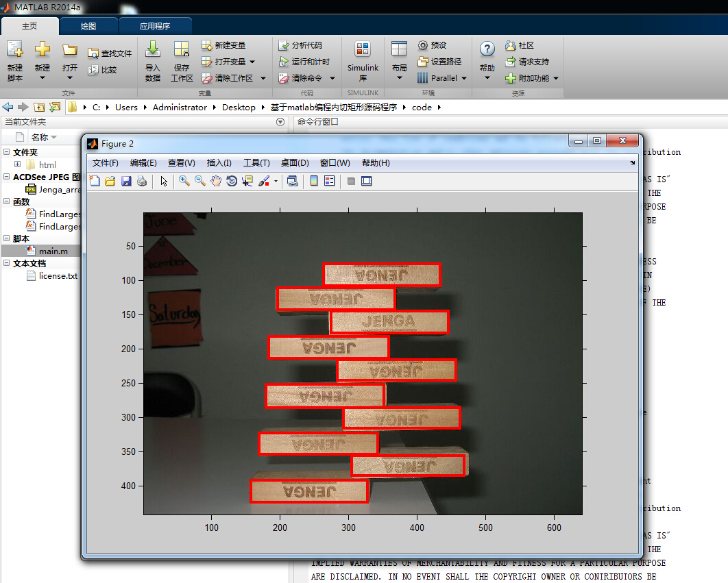Go forward in folder history
Image resolution: width=728 pixels, height=583 pixels.
(23, 108)
